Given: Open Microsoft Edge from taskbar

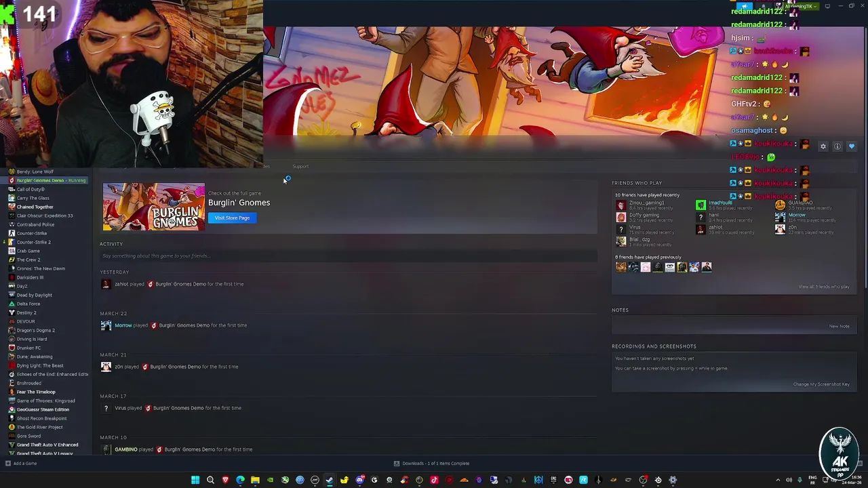Looking at the screenshot, I should (x=240, y=480).
